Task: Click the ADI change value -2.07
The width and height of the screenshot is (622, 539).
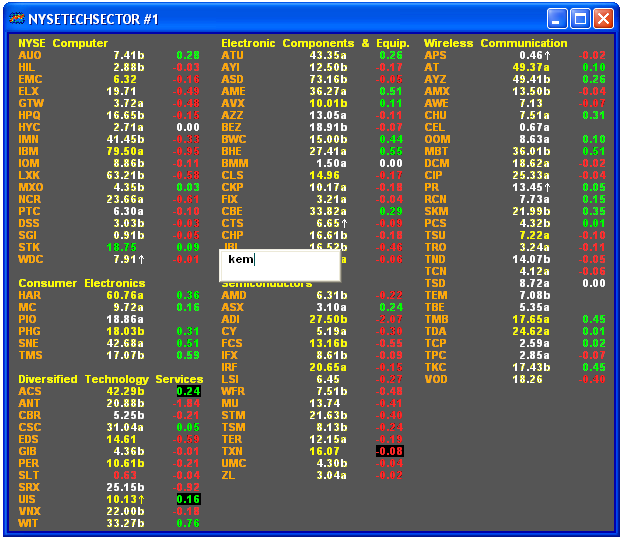Action: [x=390, y=319]
